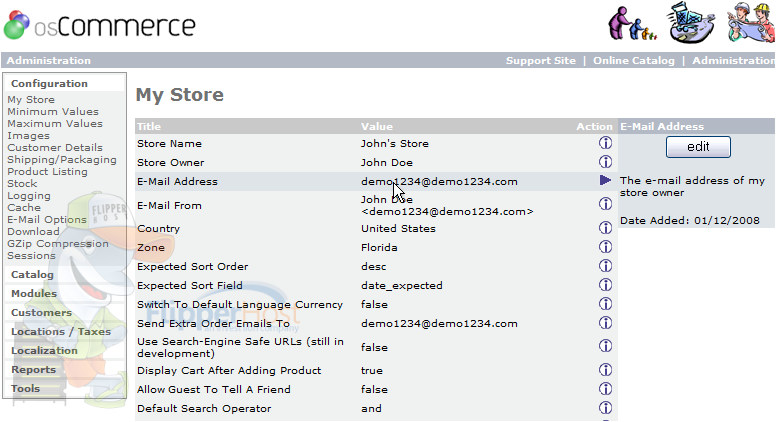
Task: Click info icon for E-Mail From row
Action: point(605,204)
